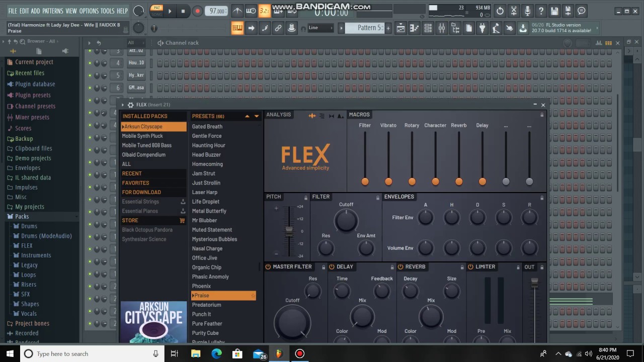The width and height of the screenshot is (644, 362).
Task: Toggle the Limiter power button
Action: point(470,267)
